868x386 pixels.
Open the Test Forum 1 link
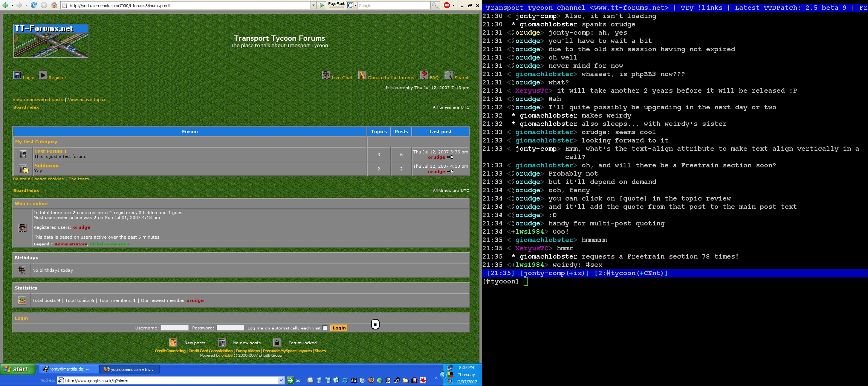[x=50, y=151]
